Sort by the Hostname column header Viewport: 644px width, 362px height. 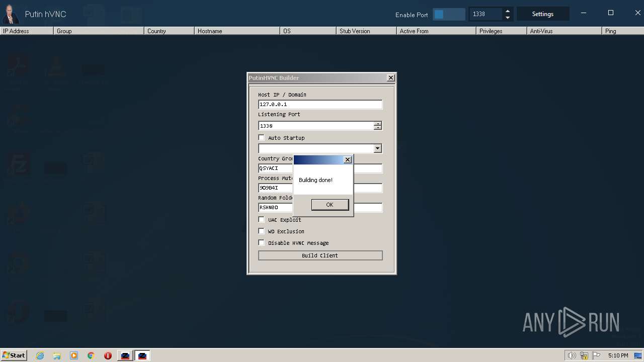coord(237,31)
